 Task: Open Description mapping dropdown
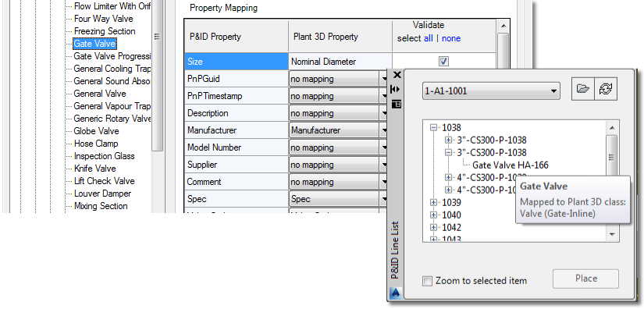[384, 113]
